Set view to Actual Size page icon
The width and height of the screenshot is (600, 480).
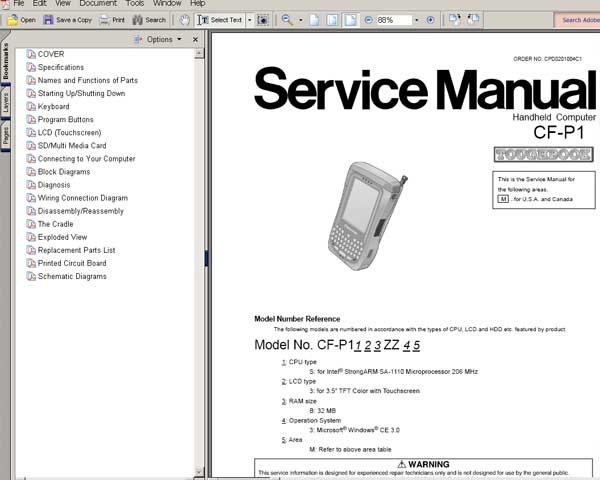pos(314,20)
